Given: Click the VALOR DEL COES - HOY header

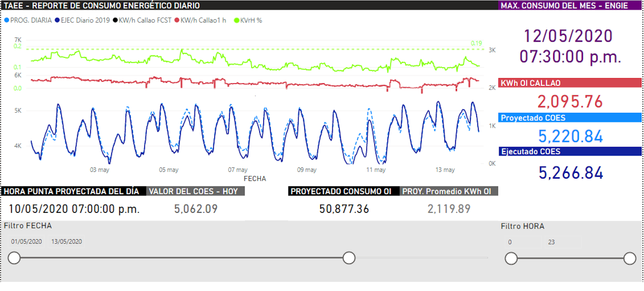Looking at the screenshot, I should click(x=195, y=191).
